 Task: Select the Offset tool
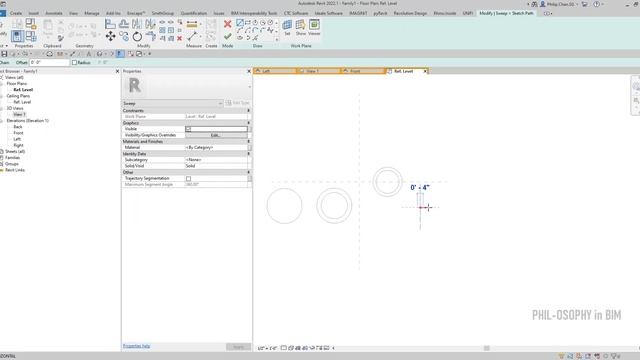click(x=124, y=24)
